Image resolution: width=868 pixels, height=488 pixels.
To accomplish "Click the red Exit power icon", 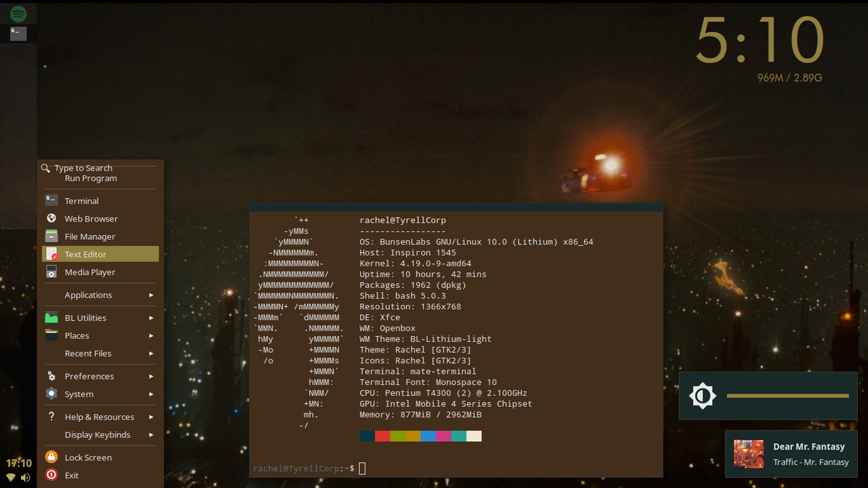I will click(52, 475).
